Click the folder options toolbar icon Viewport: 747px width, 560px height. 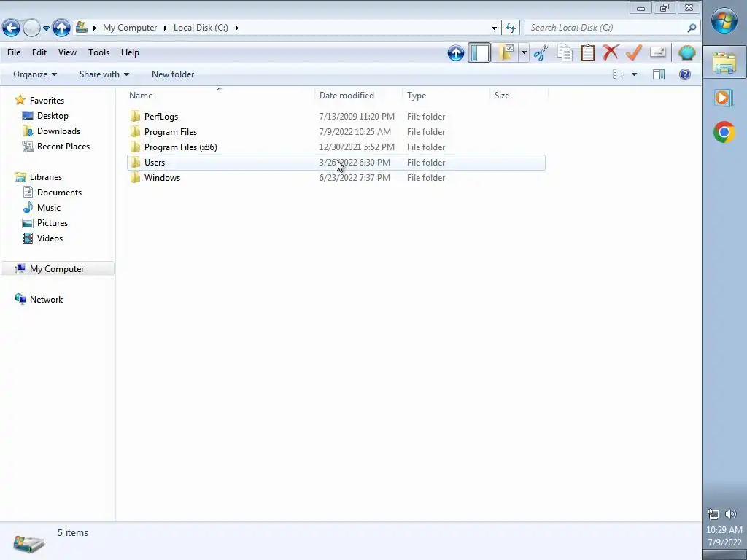pos(506,52)
